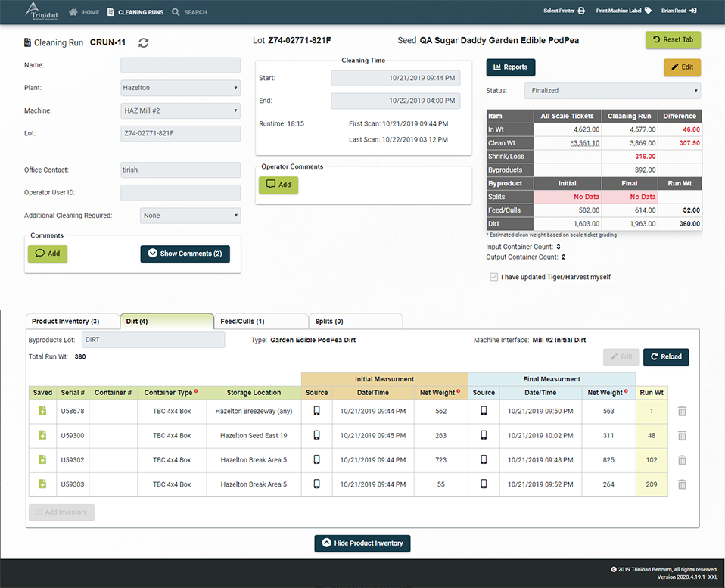Switch to Product Inventory (3) tab
The image size is (725, 588).
tap(73, 322)
